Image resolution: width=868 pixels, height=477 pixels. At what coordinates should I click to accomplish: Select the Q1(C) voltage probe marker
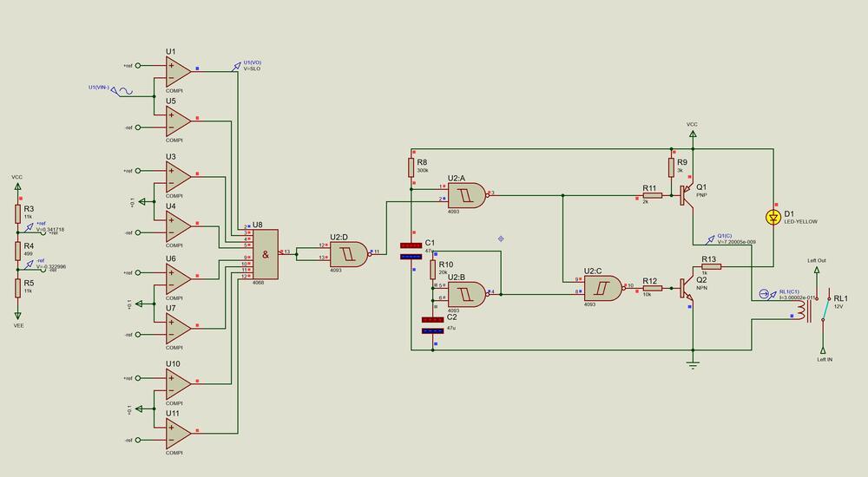(x=708, y=238)
